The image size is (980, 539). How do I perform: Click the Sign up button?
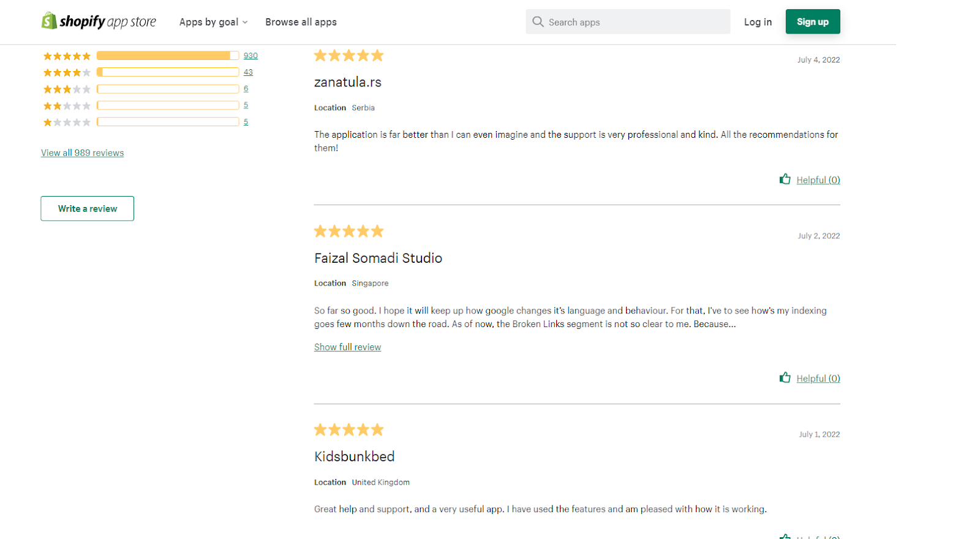click(x=813, y=22)
